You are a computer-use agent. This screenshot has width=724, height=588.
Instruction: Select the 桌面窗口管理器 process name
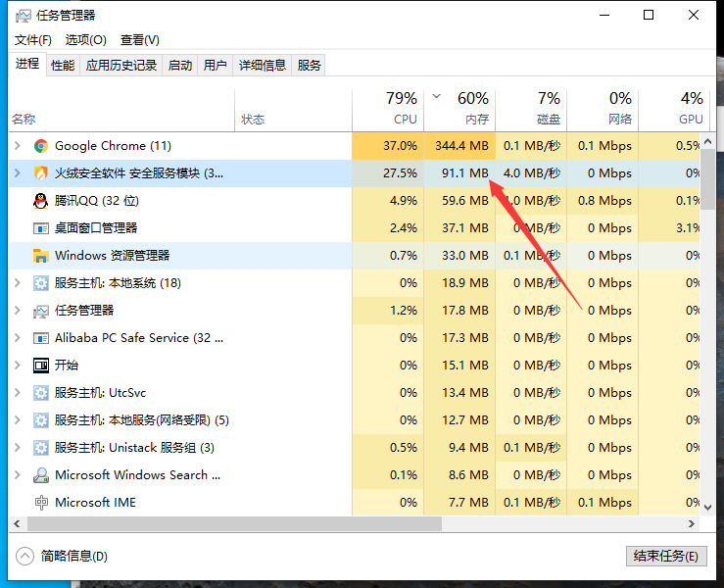point(96,228)
